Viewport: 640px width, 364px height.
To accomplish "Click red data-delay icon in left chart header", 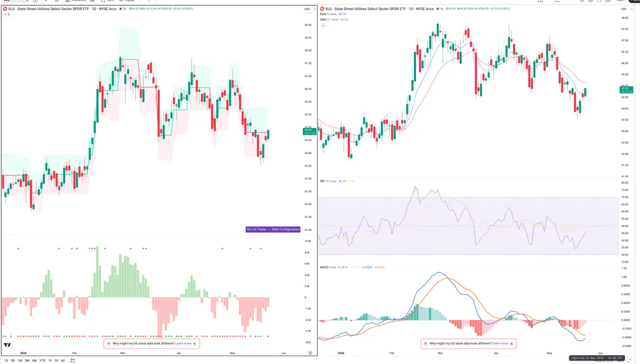I will click(x=125, y=9).
